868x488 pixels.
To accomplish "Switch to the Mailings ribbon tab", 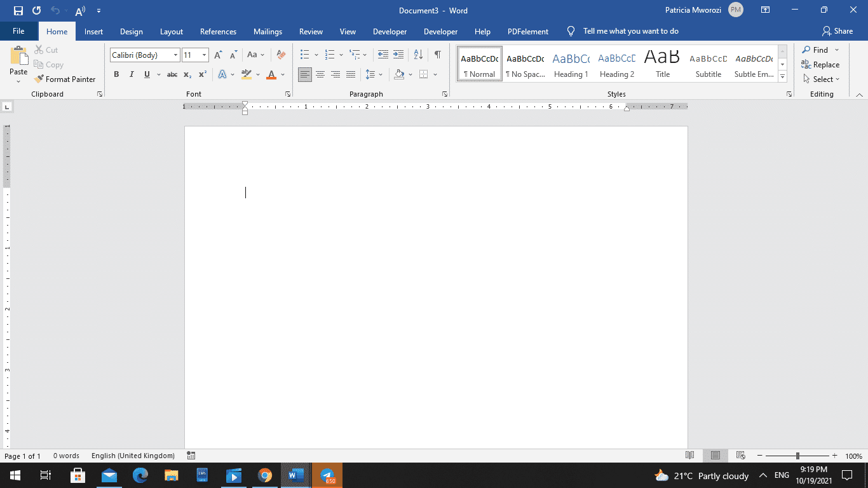I will tap(268, 31).
